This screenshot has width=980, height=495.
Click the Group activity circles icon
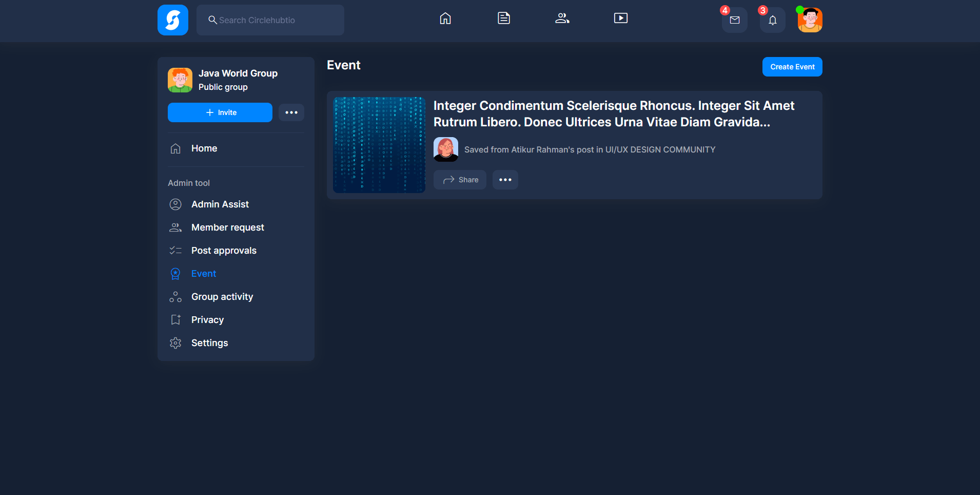pyautogui.click(x=175, y=297)
